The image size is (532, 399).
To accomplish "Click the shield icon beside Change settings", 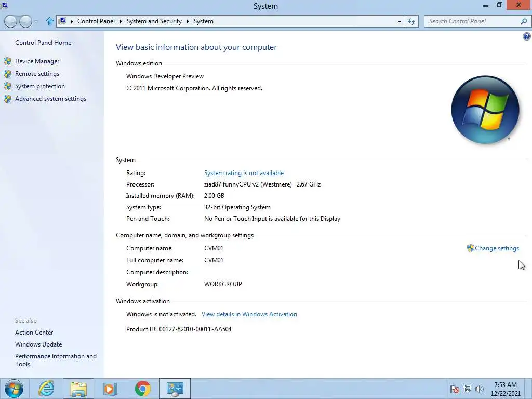I will (x=470, y=248).
